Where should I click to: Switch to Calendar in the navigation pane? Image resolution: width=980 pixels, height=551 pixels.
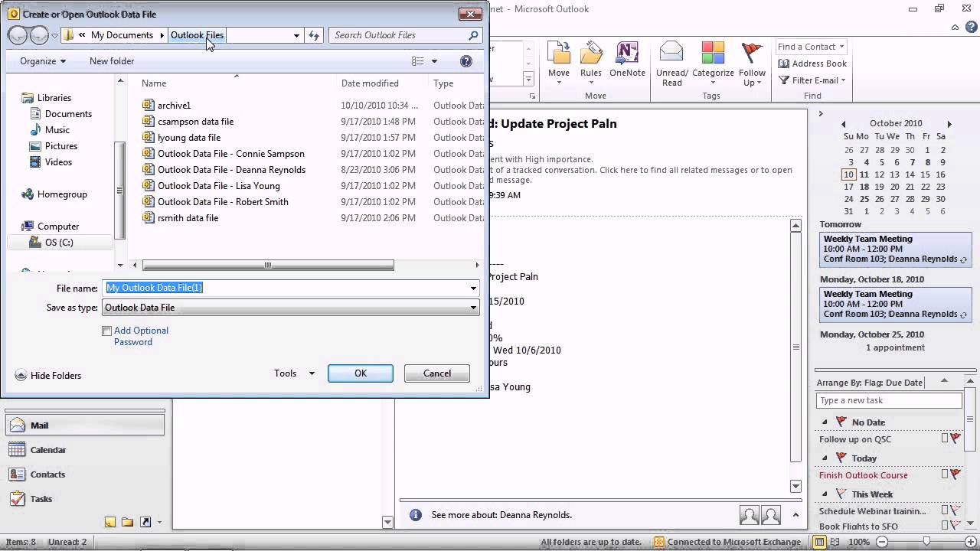(85, 450)
